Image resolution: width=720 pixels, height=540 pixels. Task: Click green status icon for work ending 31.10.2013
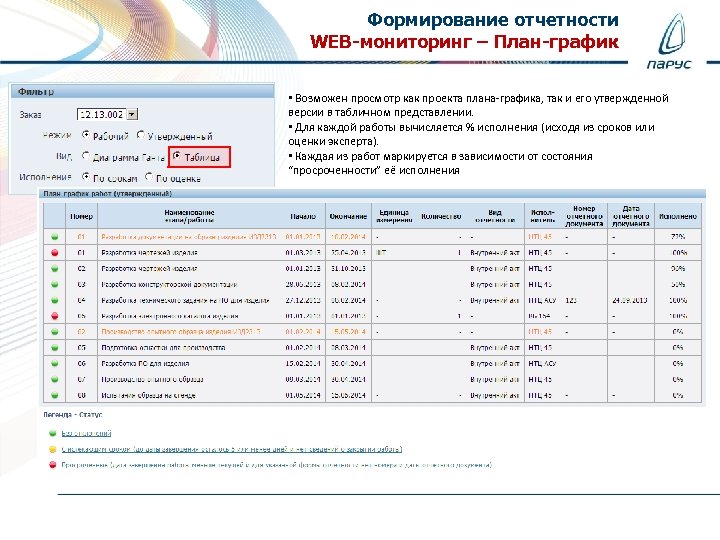(55, 269)
